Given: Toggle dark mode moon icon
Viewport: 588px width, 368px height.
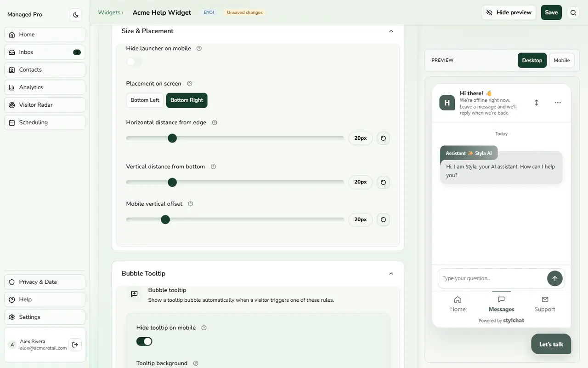Looking at the screenshot, I should click(x=76, y=15).
